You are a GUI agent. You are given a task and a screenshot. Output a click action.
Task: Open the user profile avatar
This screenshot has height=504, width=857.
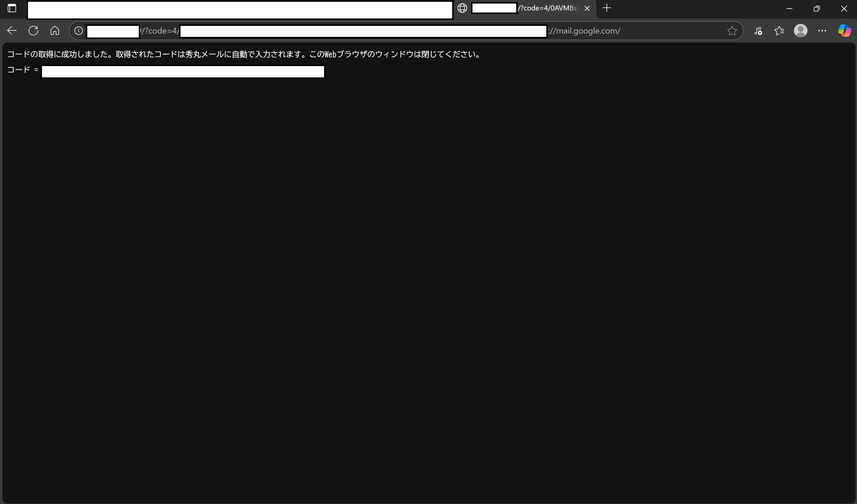pyautogui.click(x=800, y=31)
